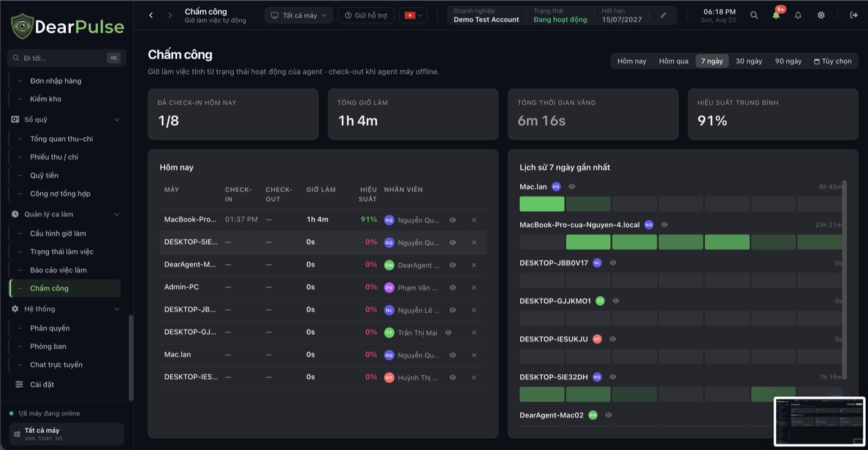
Task: Collapse the Sổ quỹ sidebar section
Action: [117, 119]
